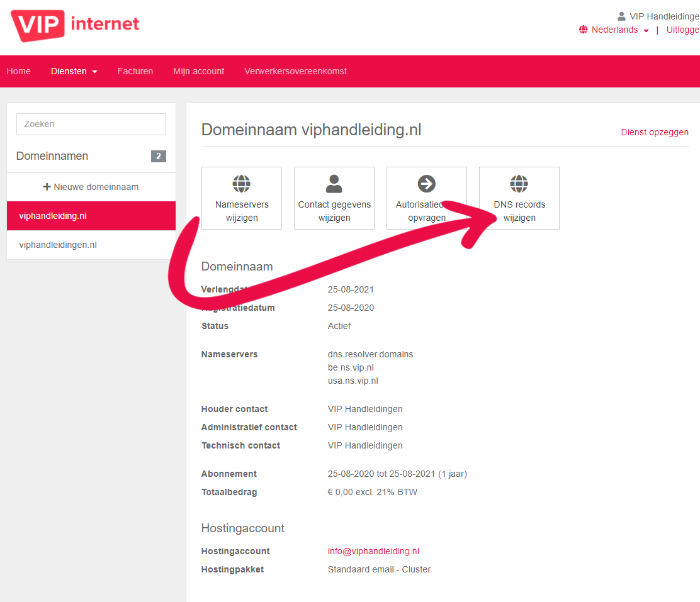
Task: Click the Nameservers wijzigen label
Action: click(x=242, y=211)
